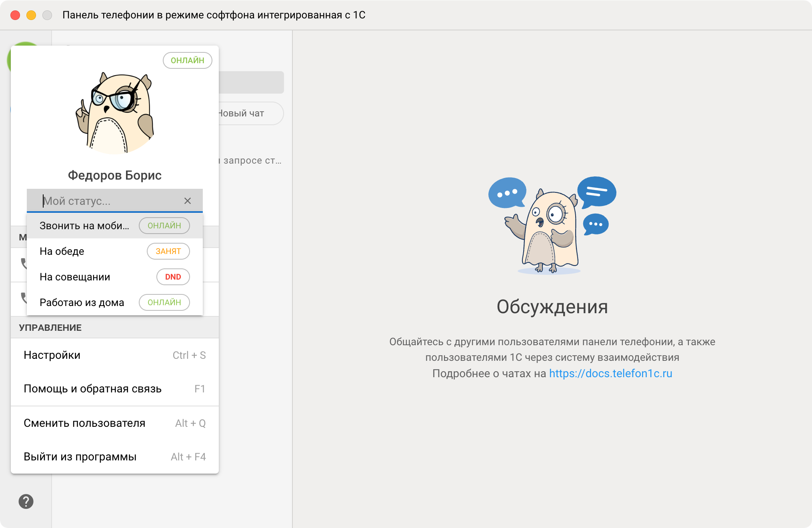Open help question mark icon in sidebar
Image resolution: width=812 pixels, height=528 pixels.
point(26,502)
